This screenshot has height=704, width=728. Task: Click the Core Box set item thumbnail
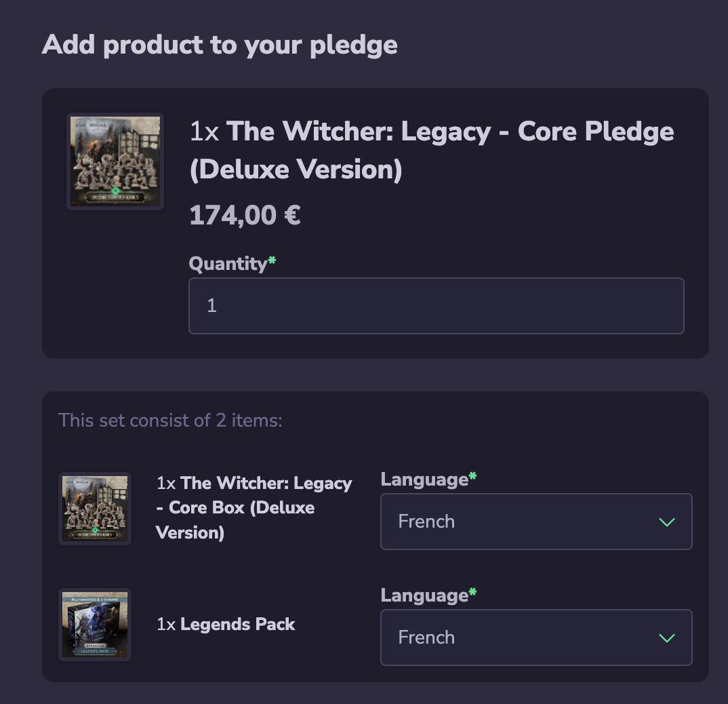click(x=95, y=509)
